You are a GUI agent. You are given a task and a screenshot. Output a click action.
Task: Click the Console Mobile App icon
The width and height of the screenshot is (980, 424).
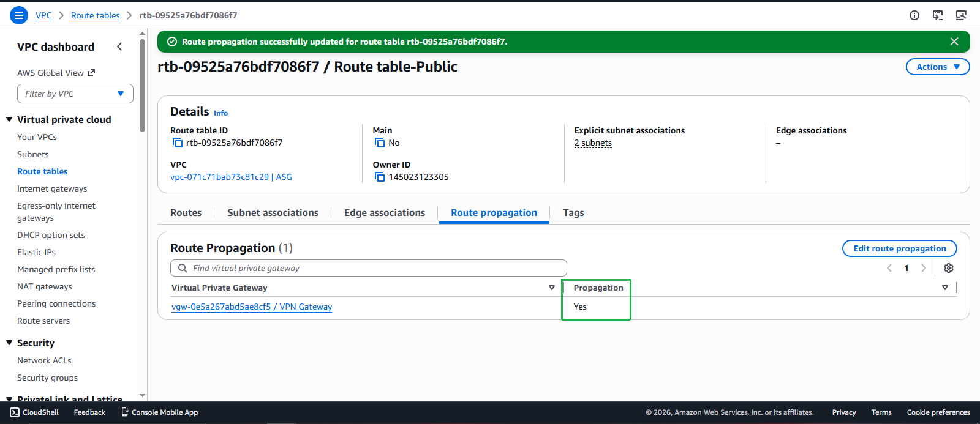(125, 412)
